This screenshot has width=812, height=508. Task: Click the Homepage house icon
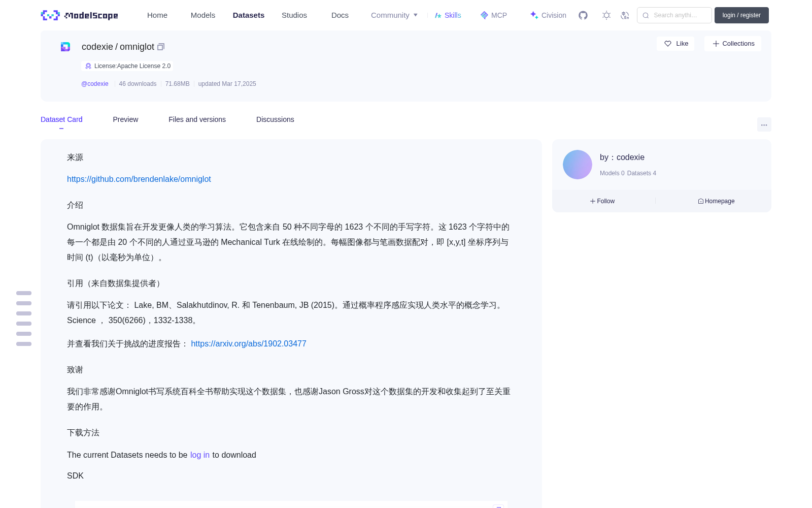701,201
